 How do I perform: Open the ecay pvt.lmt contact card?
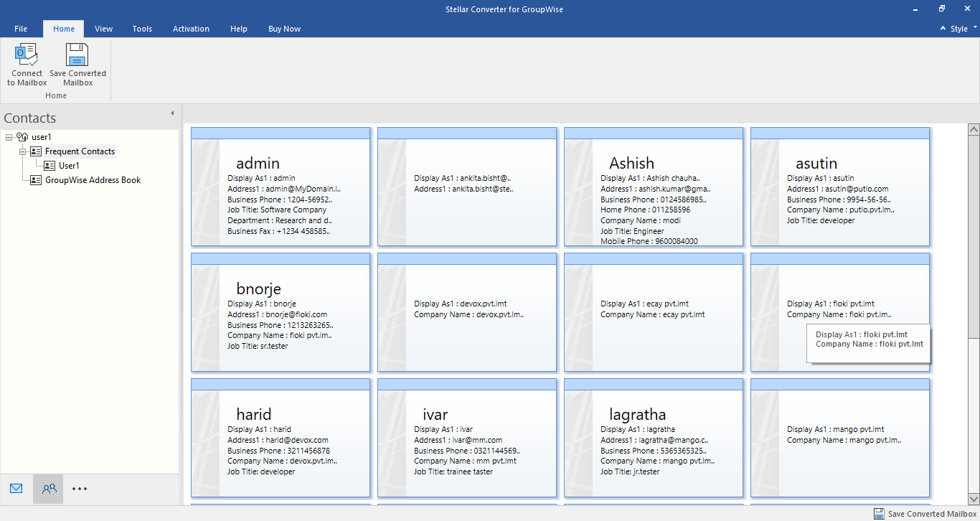point(654,312)
